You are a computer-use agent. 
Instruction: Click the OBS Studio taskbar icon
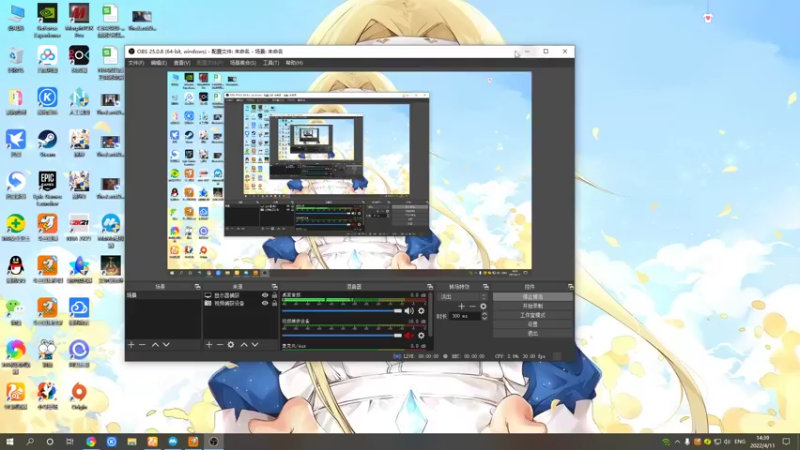point(214,442)
